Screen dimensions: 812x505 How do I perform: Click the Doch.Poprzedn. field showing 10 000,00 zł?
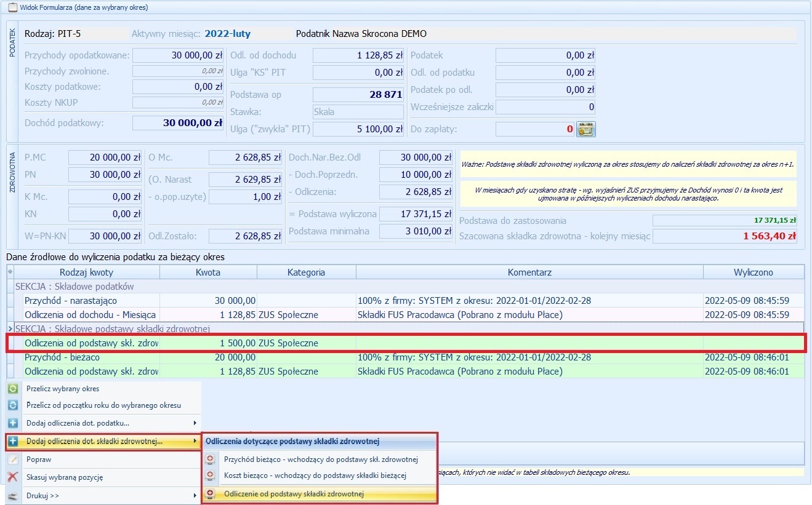click(417, 175)
